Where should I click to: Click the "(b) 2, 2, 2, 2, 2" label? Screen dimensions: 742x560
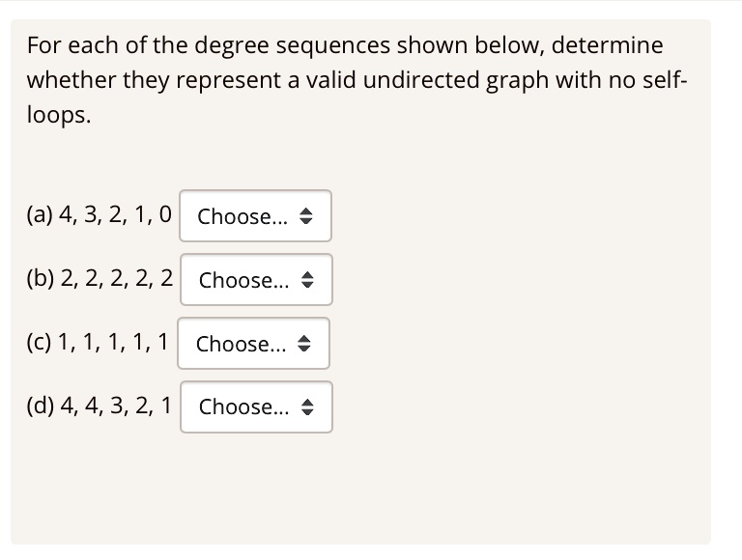[x=100, y=279]
